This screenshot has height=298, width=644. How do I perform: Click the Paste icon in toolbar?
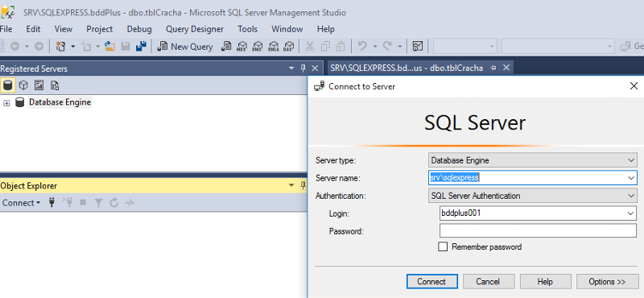[x=340, y=47]
